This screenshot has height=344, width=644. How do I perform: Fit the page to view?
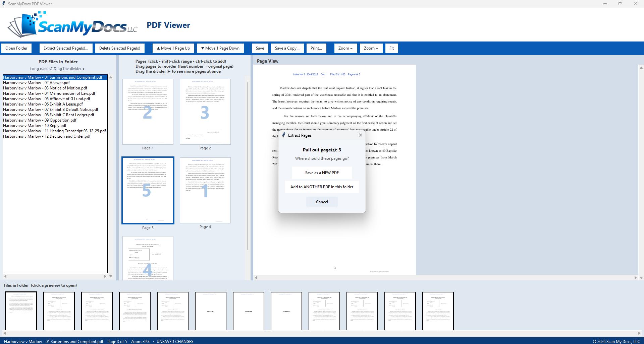[391, 48]
